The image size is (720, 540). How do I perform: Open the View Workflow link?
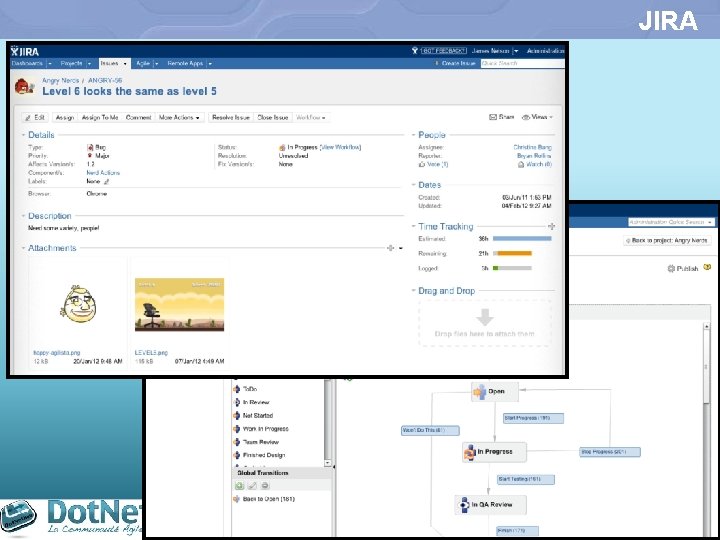[x=341, y=147]
